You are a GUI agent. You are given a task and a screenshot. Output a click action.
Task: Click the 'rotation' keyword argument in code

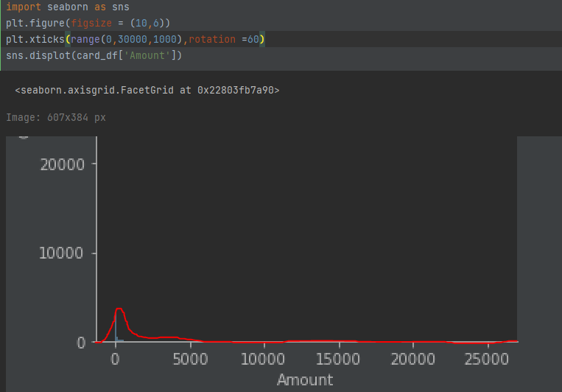pos(212,39)
